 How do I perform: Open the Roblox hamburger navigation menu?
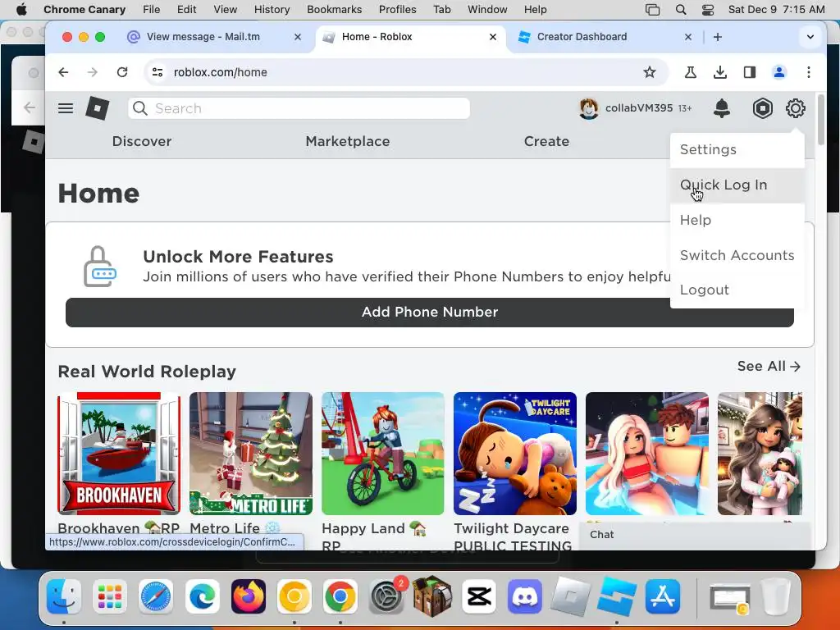[x=66, y=109]
